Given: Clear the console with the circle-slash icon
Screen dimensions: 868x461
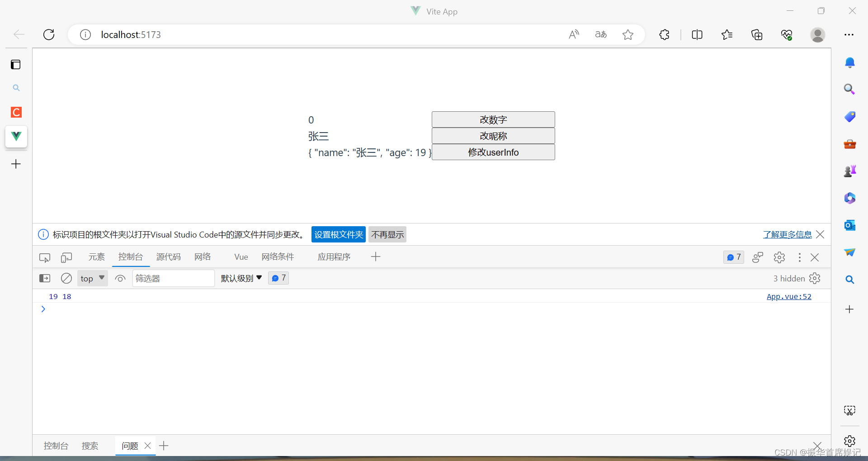Looking at the screenshot, I should (66, 278).
